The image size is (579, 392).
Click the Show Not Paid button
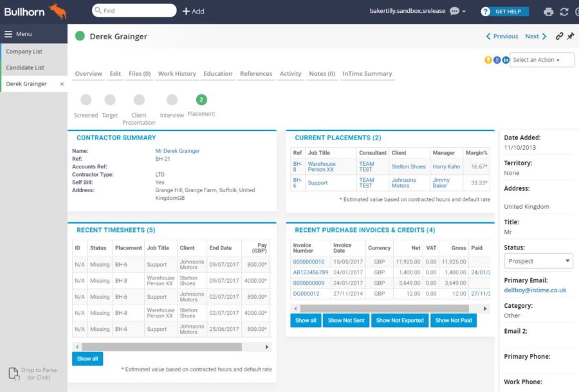tap(453, 320)
